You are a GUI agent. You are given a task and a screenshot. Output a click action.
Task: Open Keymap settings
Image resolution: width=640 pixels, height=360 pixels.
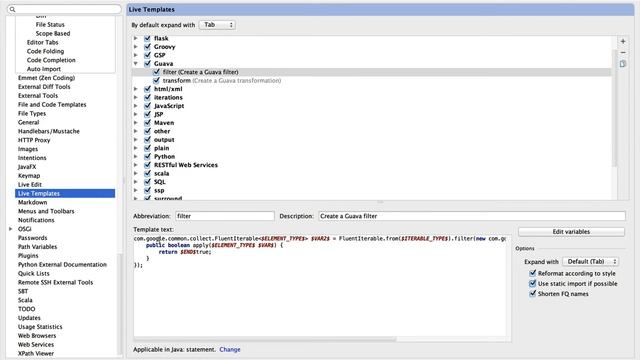pyautogui.click(x=29, y=176)
